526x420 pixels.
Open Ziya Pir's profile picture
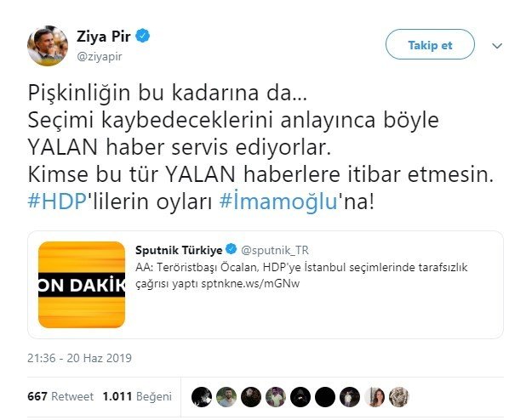pos(48,46)
